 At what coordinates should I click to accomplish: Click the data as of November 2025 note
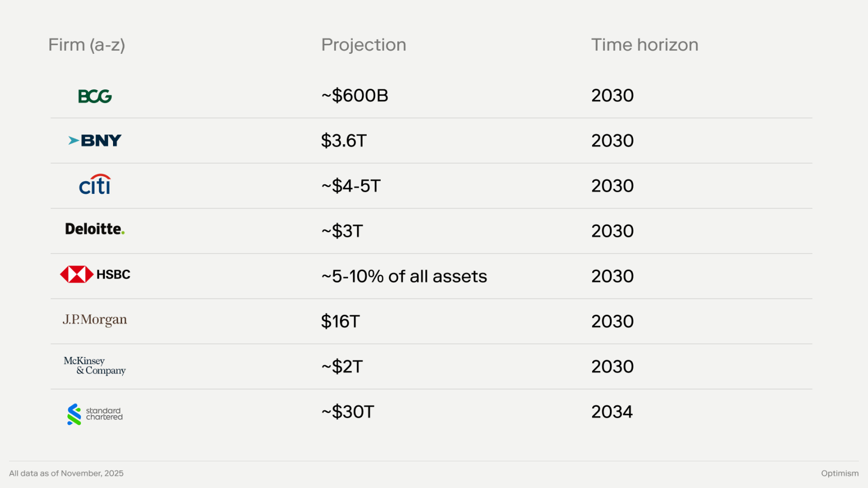[66, 473]
